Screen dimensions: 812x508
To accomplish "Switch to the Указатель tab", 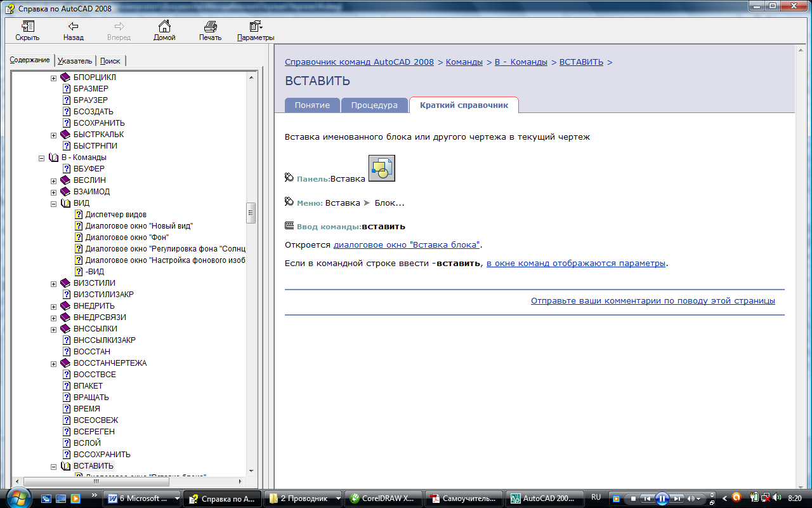I will click(75, 61).
